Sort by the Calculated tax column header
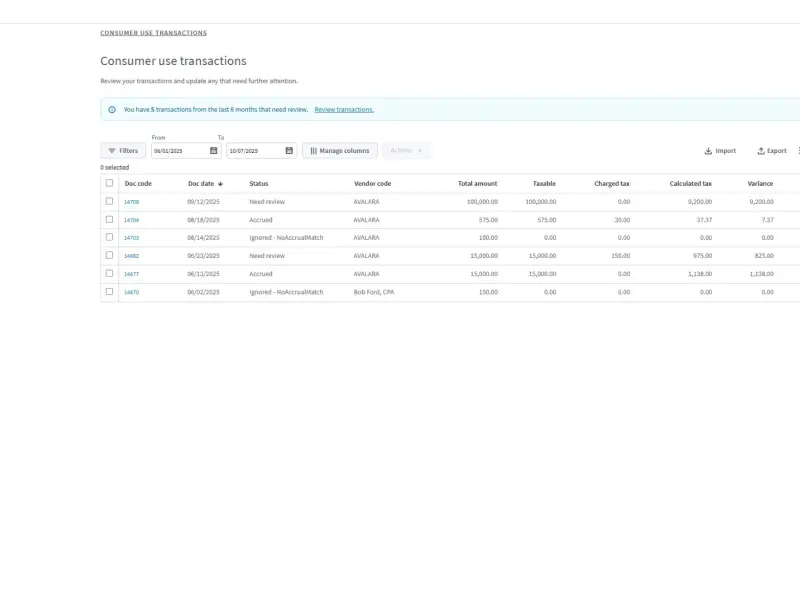 (691, 184)
